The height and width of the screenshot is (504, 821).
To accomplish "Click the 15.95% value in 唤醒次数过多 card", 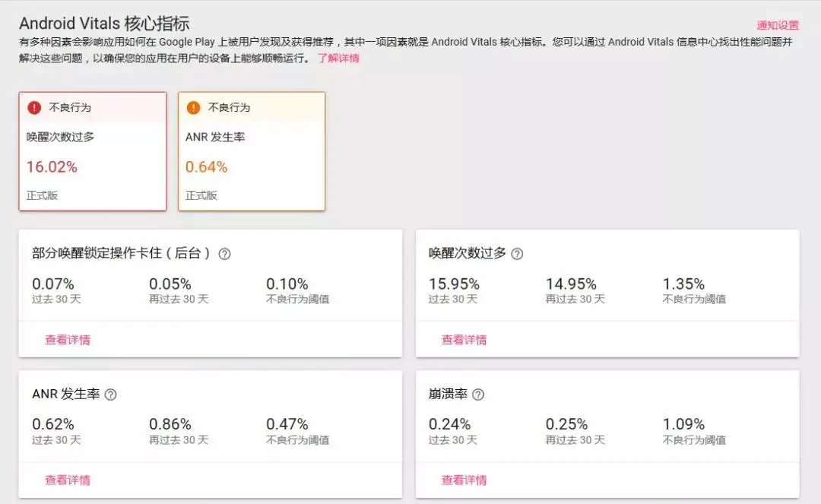I will click(x=454, y=284).
